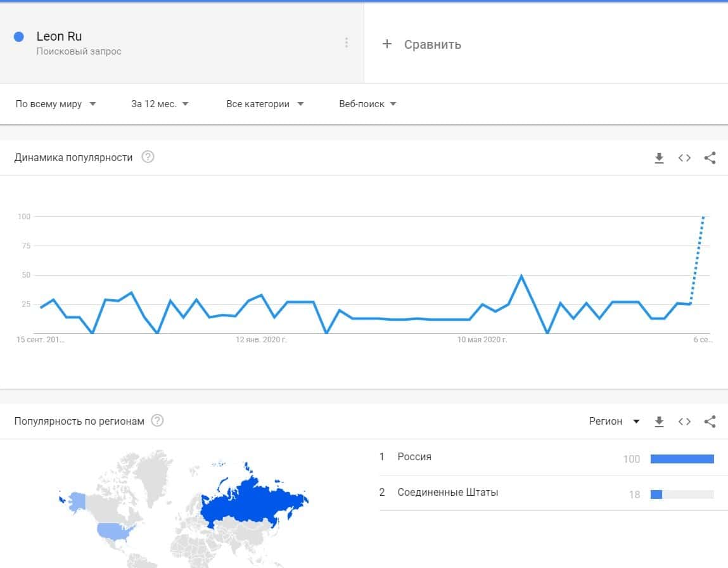Share the popularity dynamics chart
The height and width of the screenshot is (568, 728).
click(710, 158)
